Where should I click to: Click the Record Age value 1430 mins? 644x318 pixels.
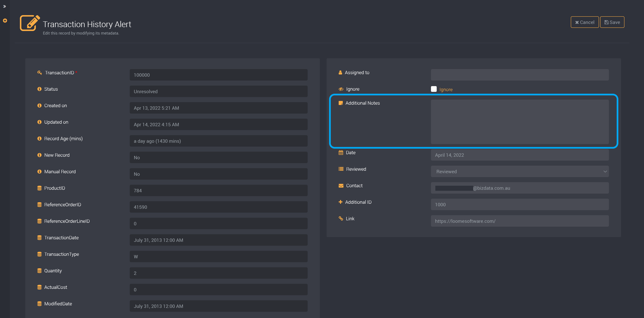pyautogui.click(x=218, y=141)
